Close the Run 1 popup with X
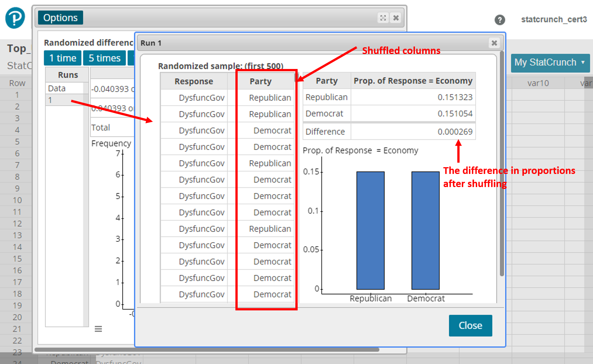Viewport: 593px width, 364px height. [494, 43]
